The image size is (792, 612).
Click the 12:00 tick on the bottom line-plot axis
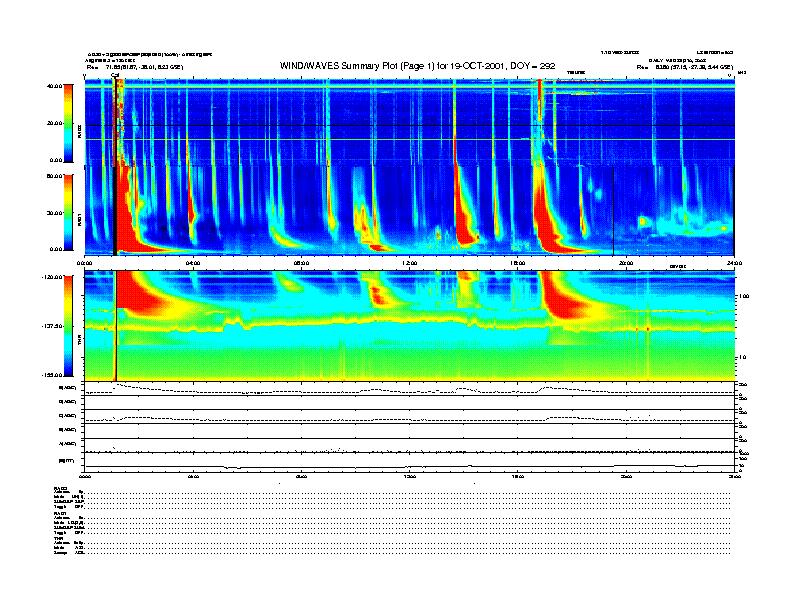(x=410, y=476)
